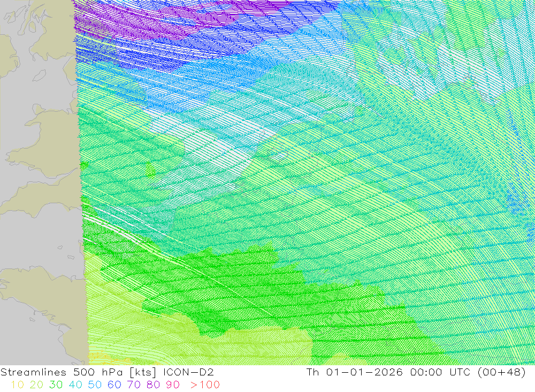The height and width of the screenshot is (392, 535).
Task: Click the legend value 10
Action: pyautogui.click(x=18, y=385)
